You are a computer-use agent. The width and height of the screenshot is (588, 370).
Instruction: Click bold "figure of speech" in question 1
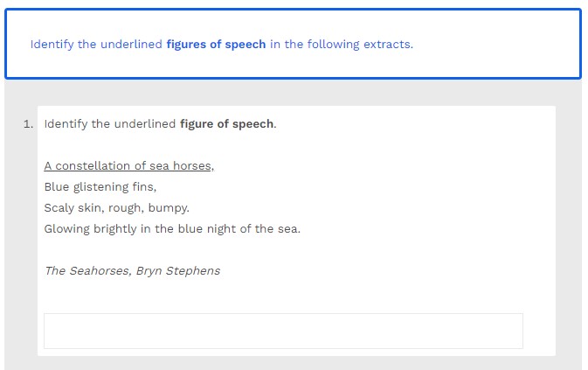click(x=227, y=124)
